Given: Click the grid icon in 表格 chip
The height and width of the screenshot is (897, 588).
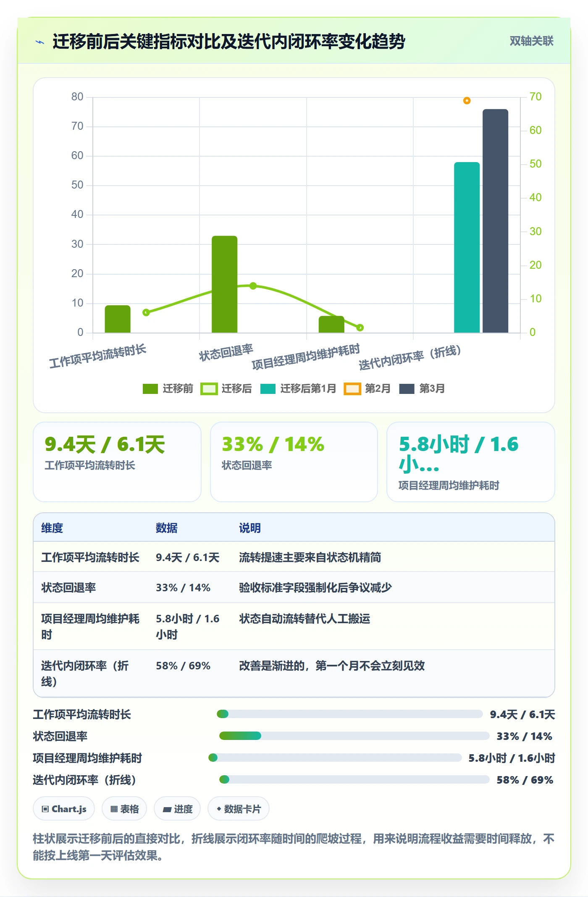Looking at the screenshot, I should coord(114,809).
